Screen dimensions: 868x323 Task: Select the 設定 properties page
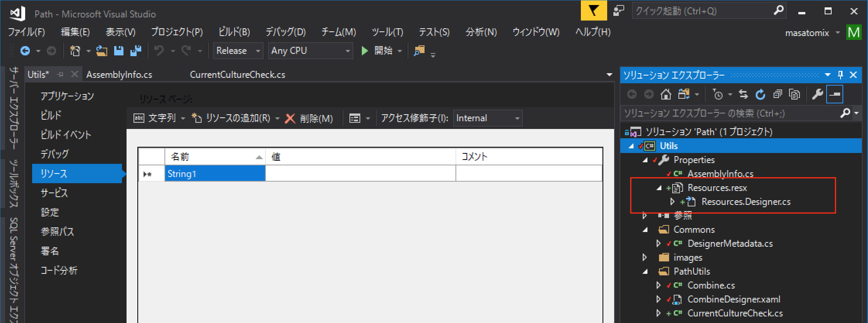tap(50, 212)
